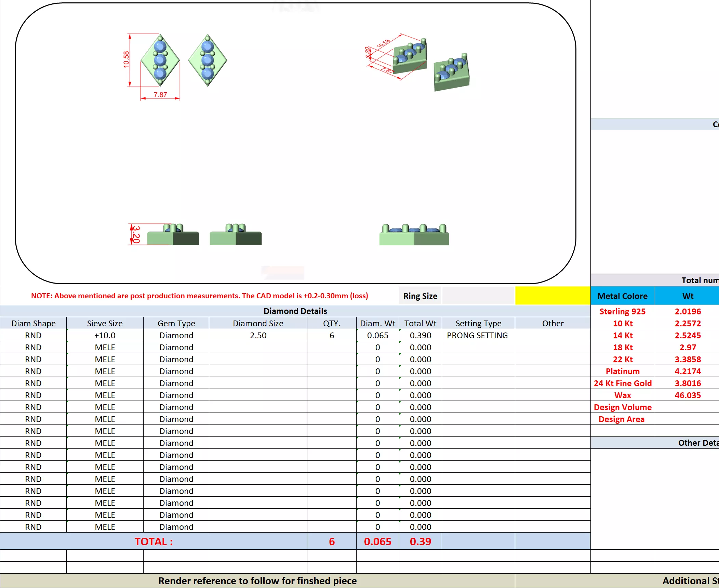Select the Wax weight cell 46.035
This screenshot has width=719, height=588.
tap(688, 395)
